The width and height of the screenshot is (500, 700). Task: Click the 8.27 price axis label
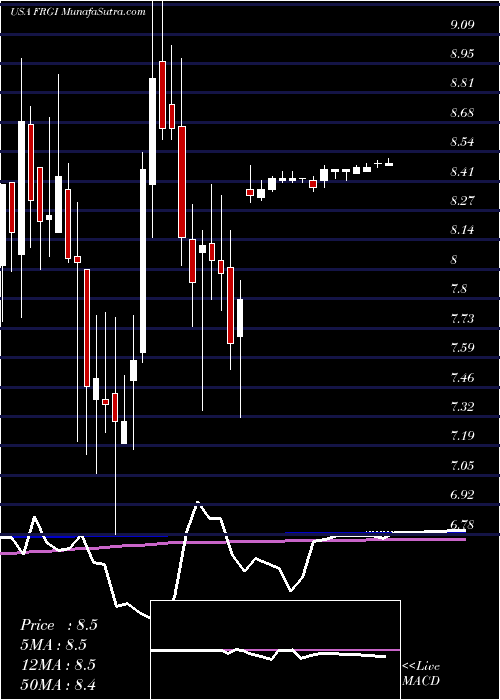[x=462, y=200]
